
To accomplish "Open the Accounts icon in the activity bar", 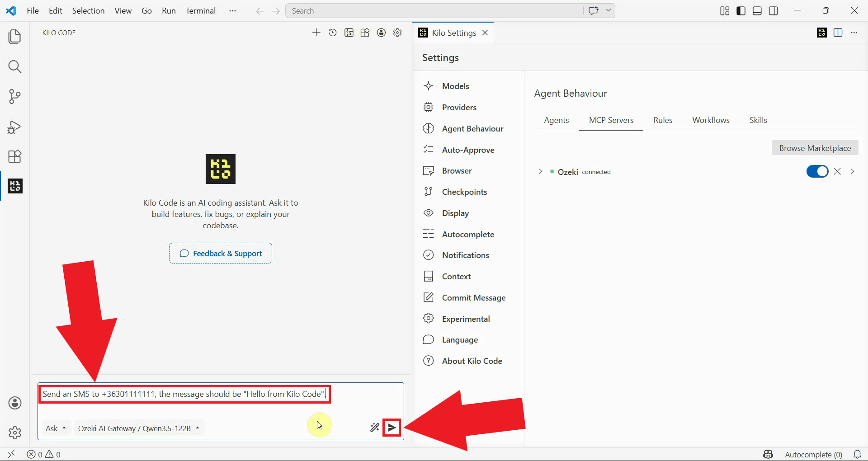I will tap(15, 403).
